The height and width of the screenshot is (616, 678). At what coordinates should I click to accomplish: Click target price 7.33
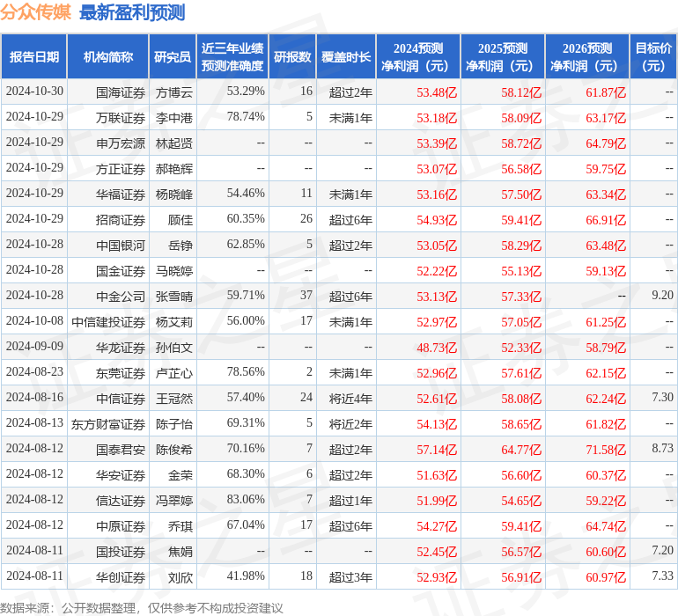click(x=662, y=576)
